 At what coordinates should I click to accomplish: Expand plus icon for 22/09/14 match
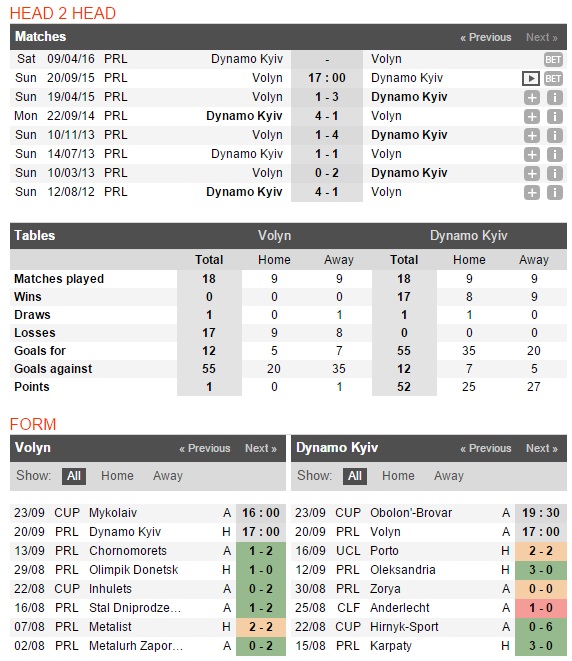(x=532, y=116)
